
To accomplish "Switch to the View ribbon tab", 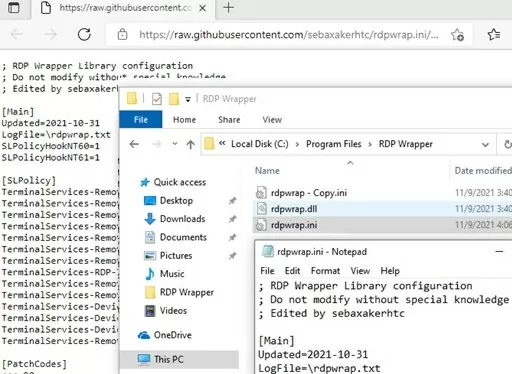I will [x=272, y=120].
